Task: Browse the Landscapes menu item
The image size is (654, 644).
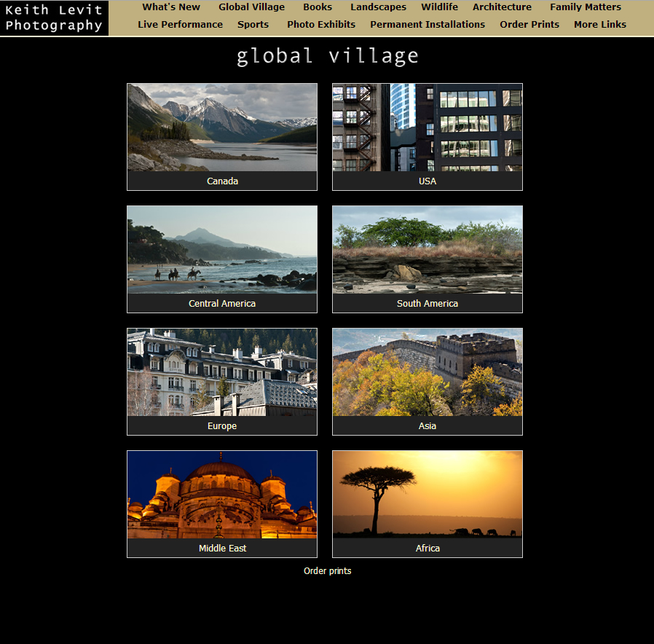Action: coord(378,7)
